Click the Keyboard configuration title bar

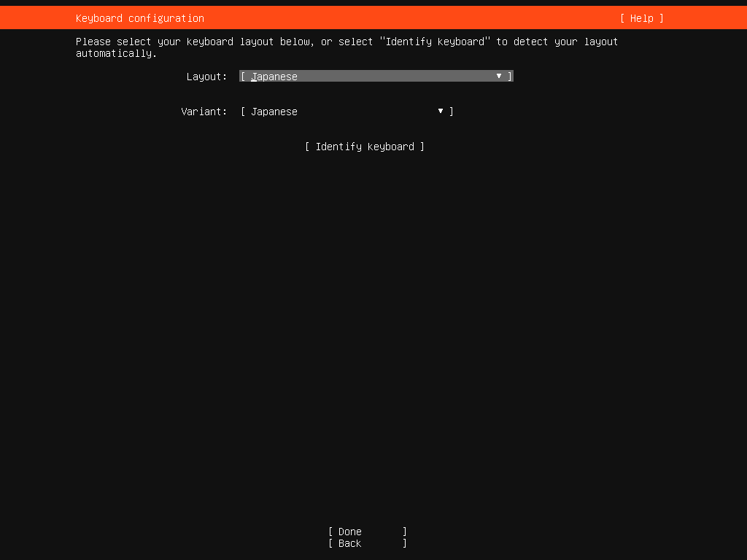[x=139, y=17]
